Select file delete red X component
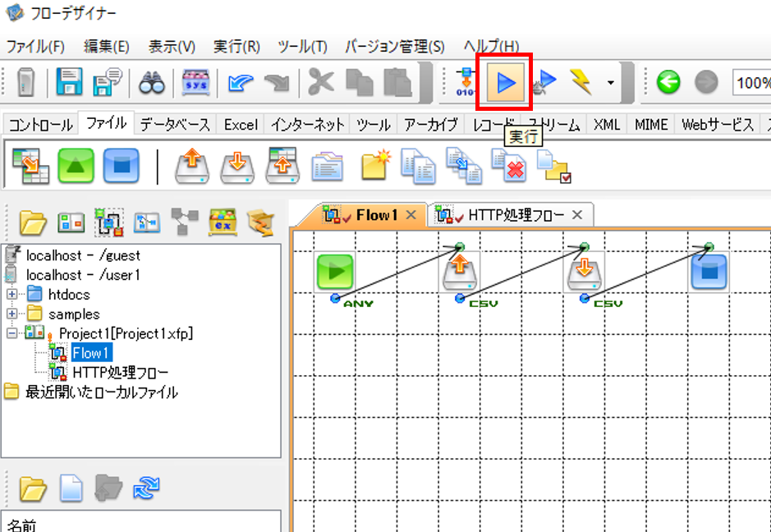 (509, 166)
